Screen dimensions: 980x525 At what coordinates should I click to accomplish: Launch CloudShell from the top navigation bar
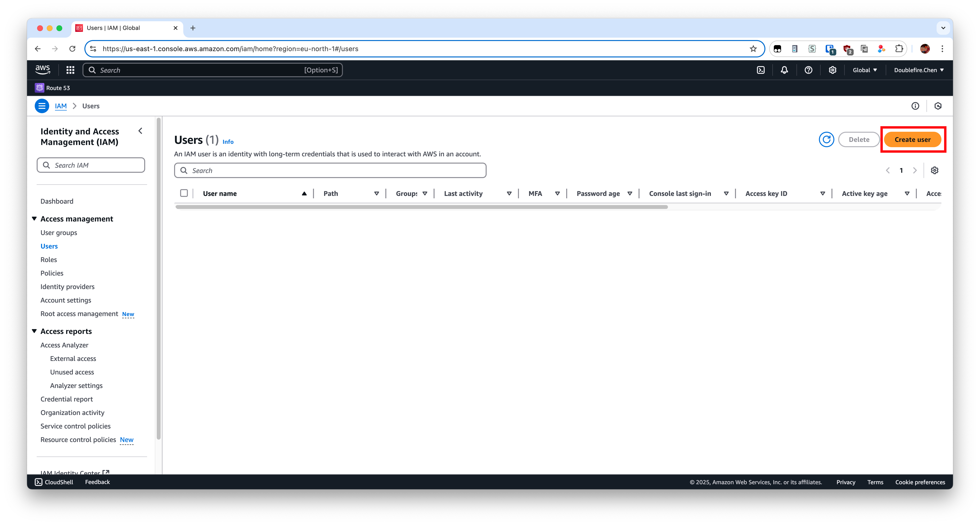[761, 70]
